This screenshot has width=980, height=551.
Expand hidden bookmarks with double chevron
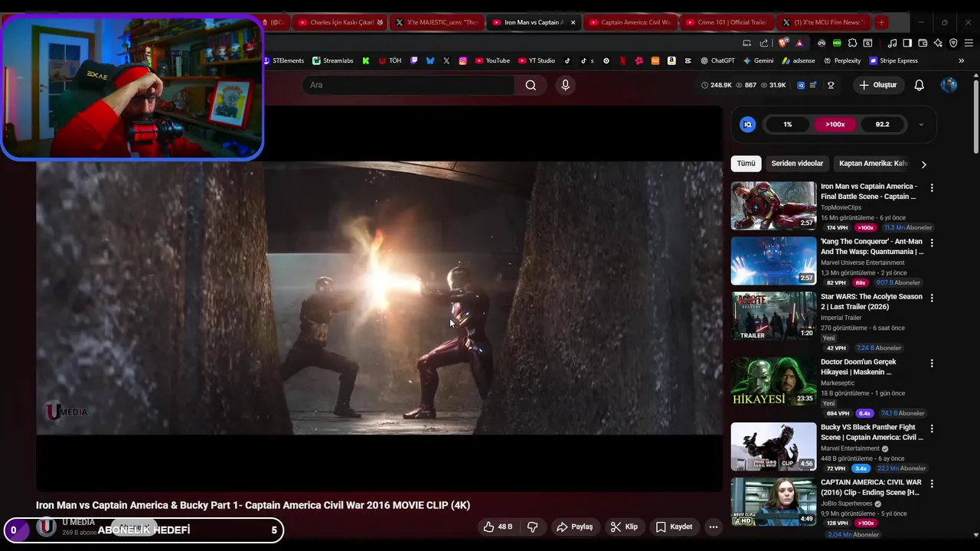pyautogui.click(x=961, y=60)
